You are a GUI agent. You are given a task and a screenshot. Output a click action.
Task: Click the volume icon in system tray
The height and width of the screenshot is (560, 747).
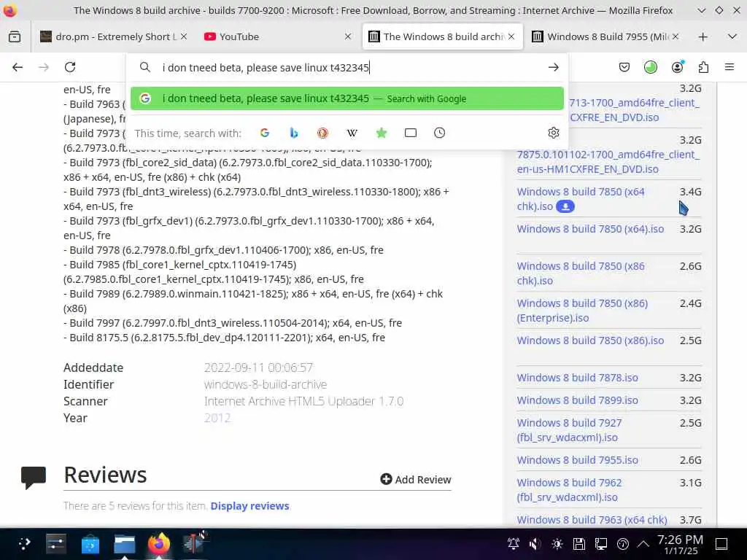coord(535,544)
